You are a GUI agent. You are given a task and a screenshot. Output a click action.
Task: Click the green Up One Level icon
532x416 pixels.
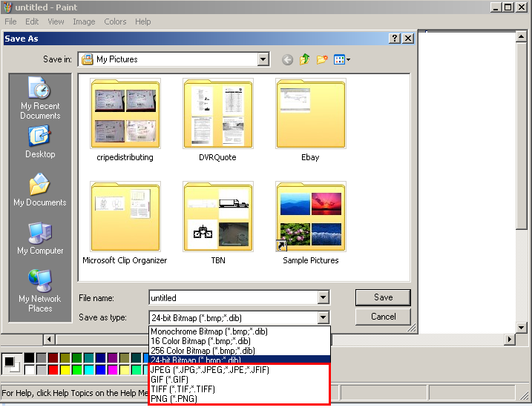304,60
